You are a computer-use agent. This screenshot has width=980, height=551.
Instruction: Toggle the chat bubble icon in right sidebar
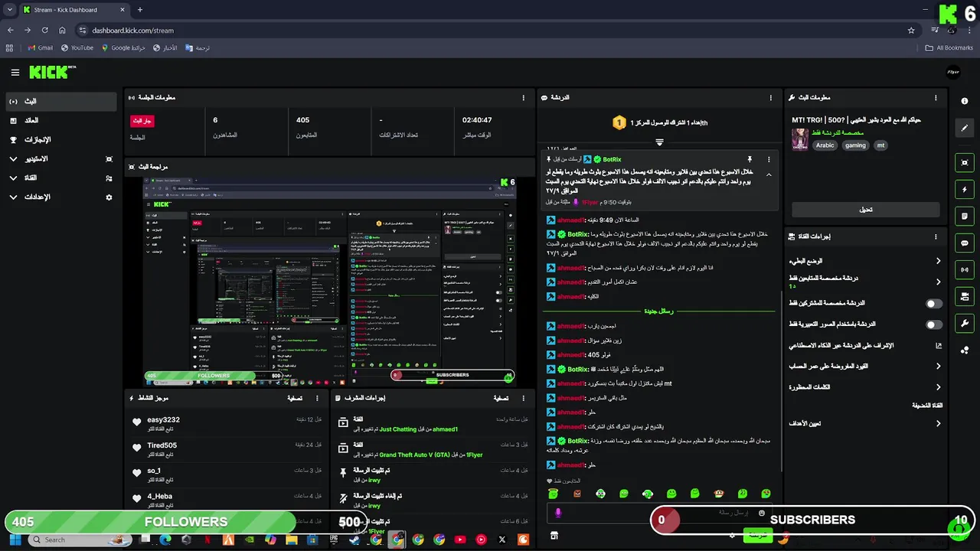[x=964, y=243]
